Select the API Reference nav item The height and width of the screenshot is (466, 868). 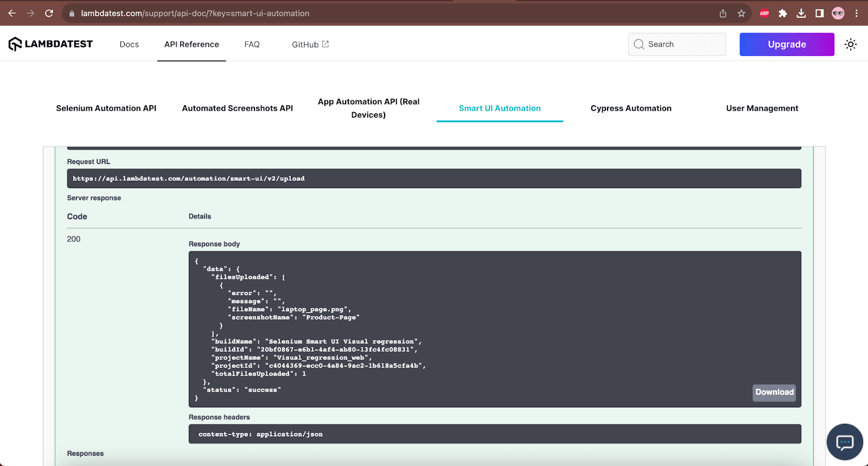pos(192,44)
